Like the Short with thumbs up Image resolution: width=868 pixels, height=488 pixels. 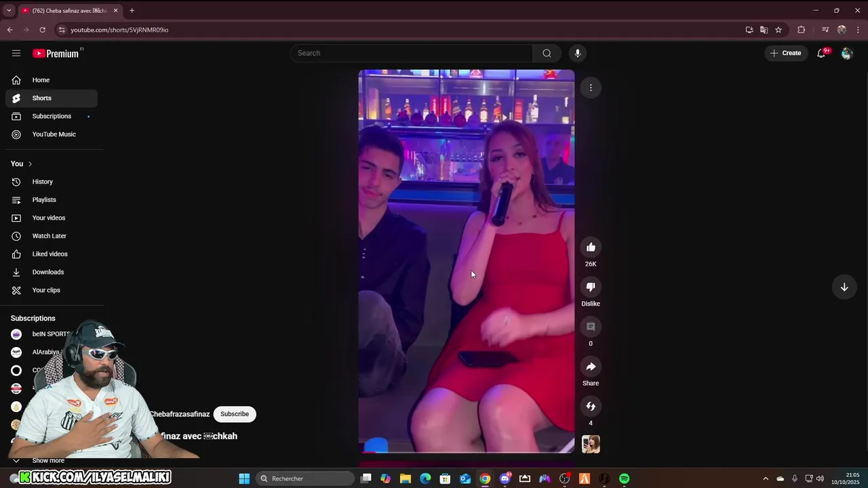pos(591,247)
